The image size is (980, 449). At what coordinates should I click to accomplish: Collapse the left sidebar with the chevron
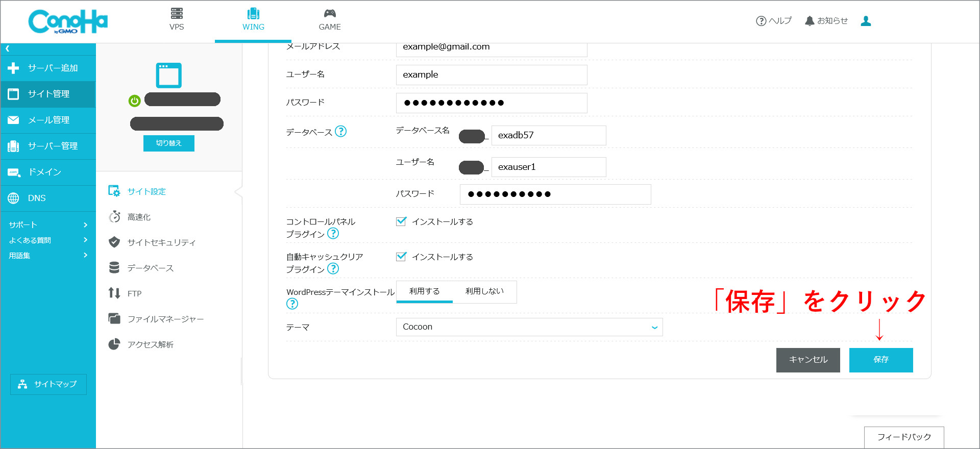tap(8, 49)
